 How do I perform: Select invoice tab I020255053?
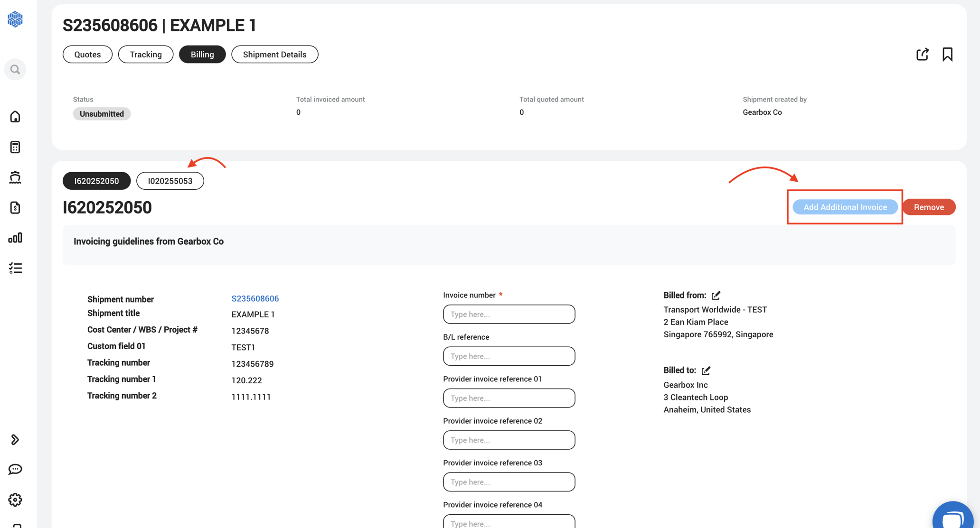pyautogui.click(x=170, y=181)
